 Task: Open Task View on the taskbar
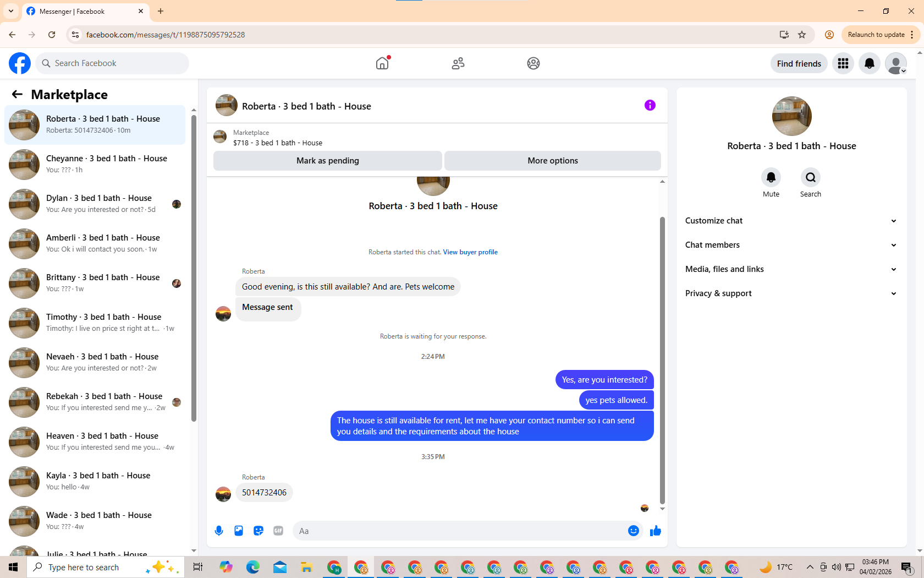[x=198, y=567]
